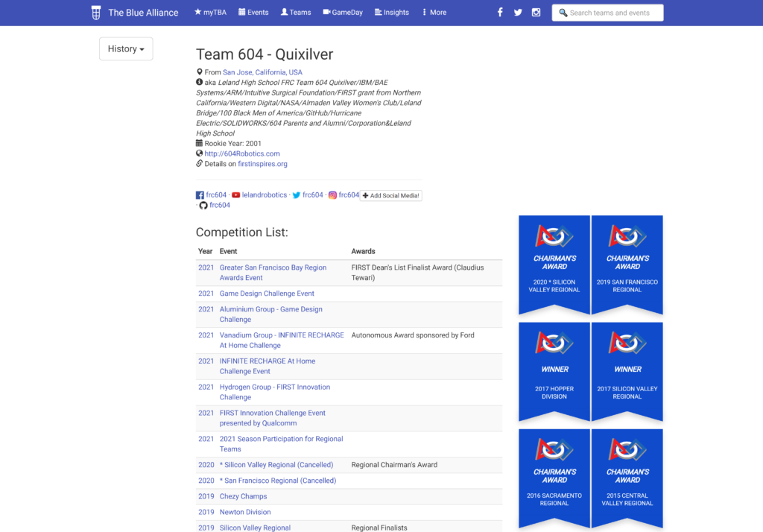Visit the http://604Robotics.com website link

(242, 153)
